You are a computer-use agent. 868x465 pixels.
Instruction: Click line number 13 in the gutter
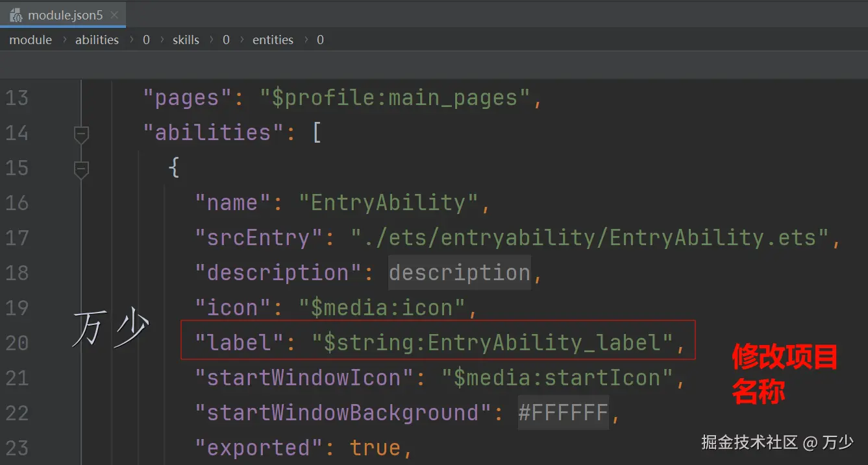[17, 98]
